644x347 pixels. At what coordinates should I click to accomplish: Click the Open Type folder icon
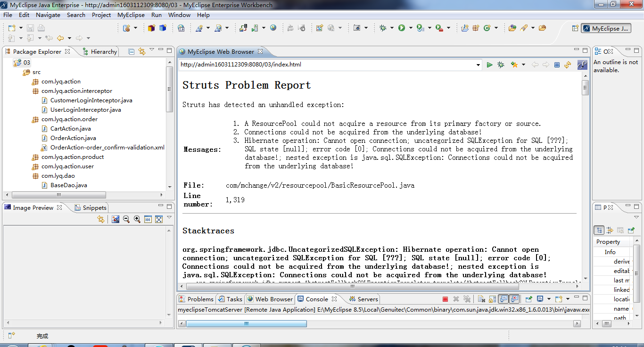pyautogui.click(x=512, y=28)
